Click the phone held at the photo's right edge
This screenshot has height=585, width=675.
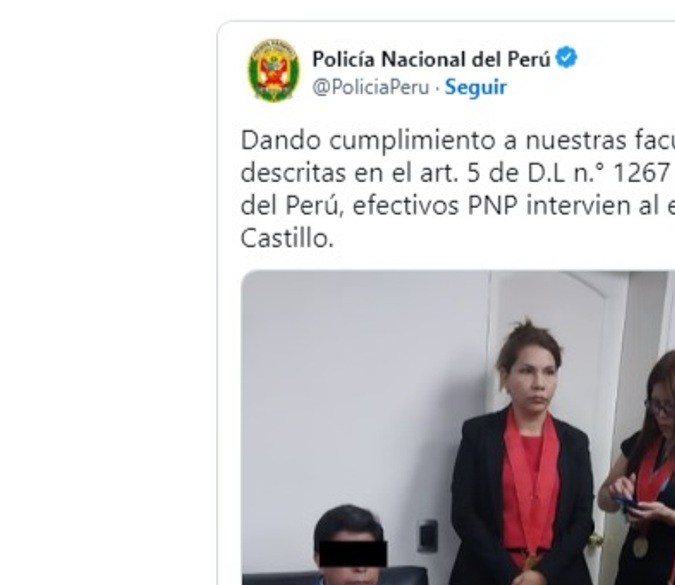point(628,504)
